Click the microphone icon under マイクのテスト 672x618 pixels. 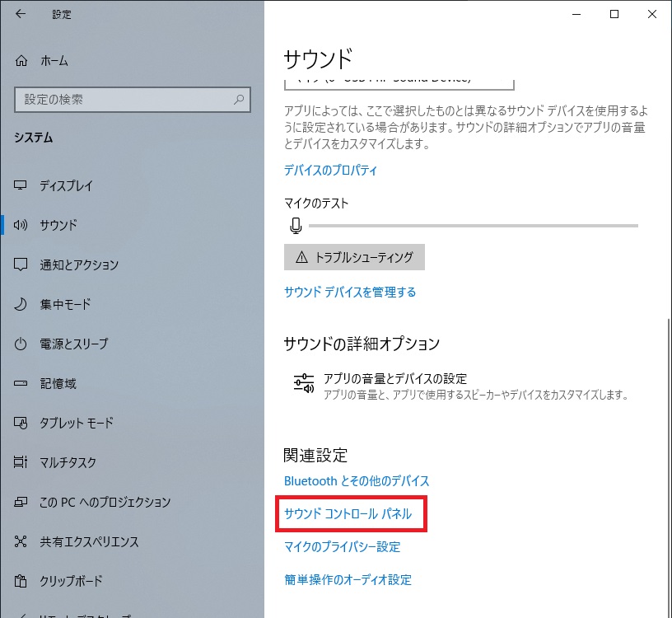point(296,225)
